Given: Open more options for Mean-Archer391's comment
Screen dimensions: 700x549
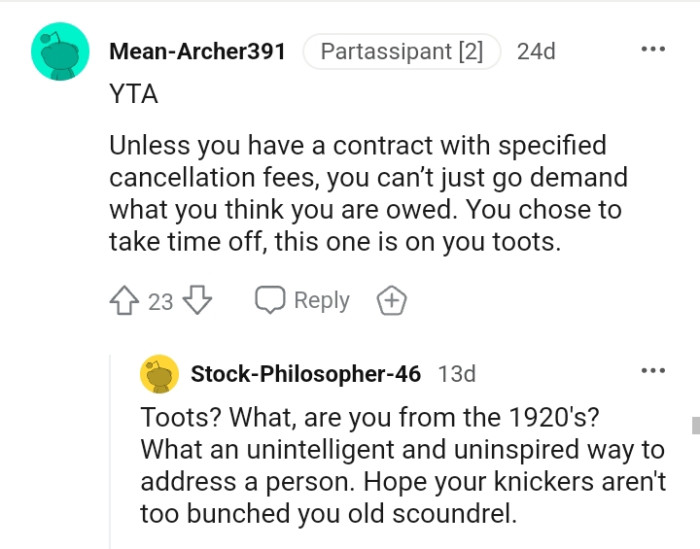Looking at the screenshot, I should (653, 49).
